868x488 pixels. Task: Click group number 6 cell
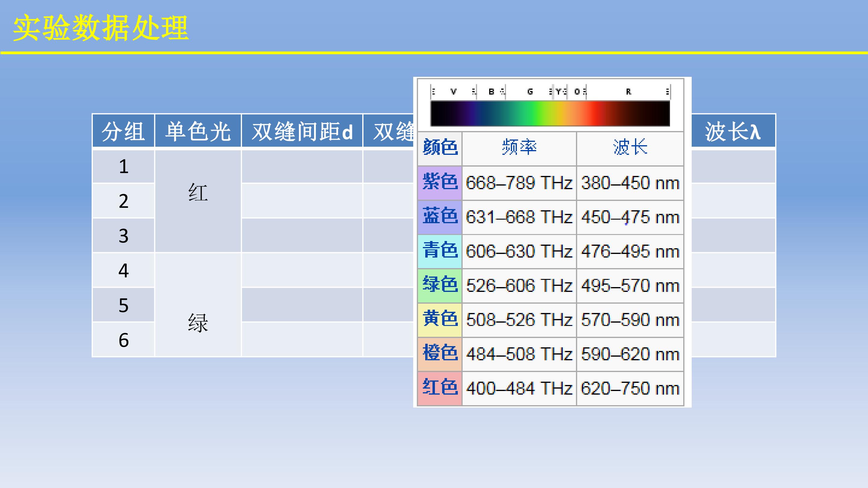click(123, 339)
